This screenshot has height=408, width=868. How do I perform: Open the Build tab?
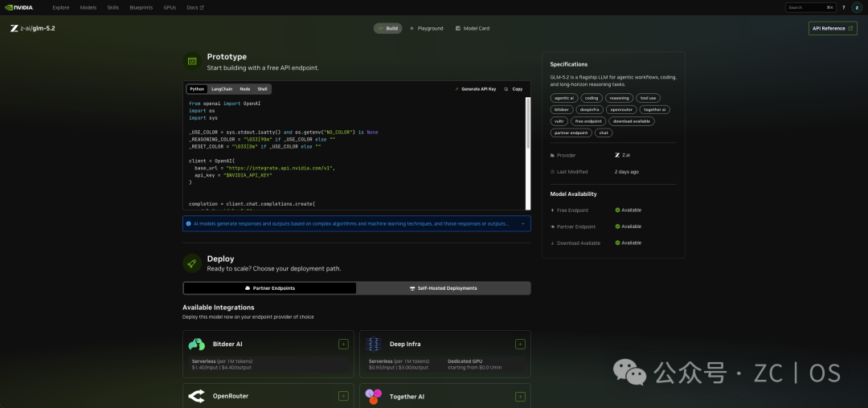pyautogui.click(x=387, y=28)
